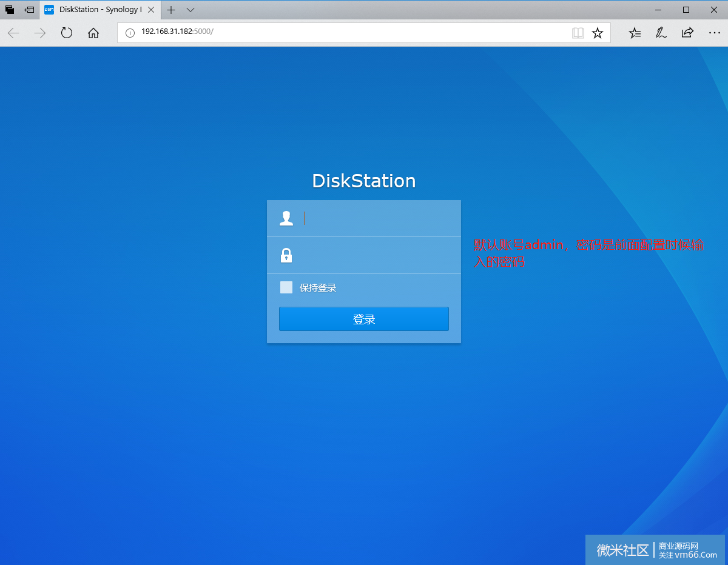Open the browser home page icon
This screenshot has width=728, height=565.
[93, 33]
